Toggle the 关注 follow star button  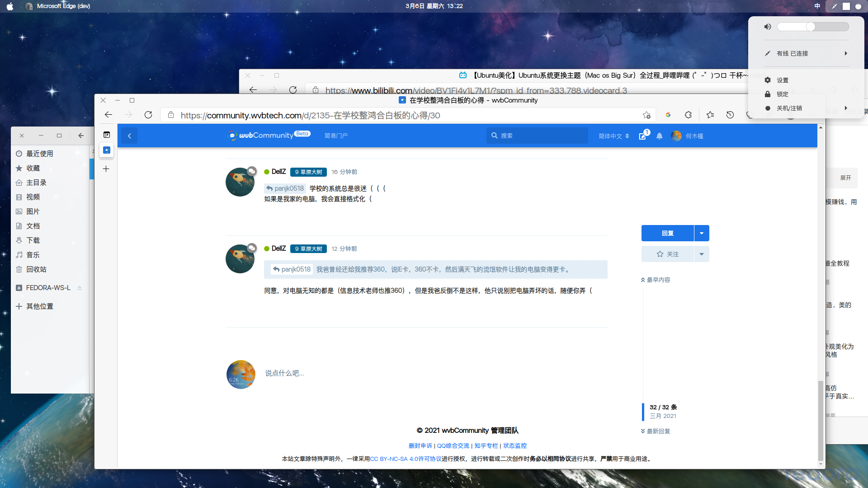click(668, 254)
